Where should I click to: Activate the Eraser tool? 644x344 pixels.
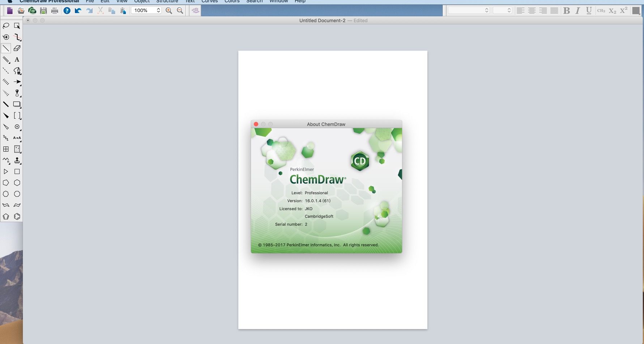click(17, 48)
